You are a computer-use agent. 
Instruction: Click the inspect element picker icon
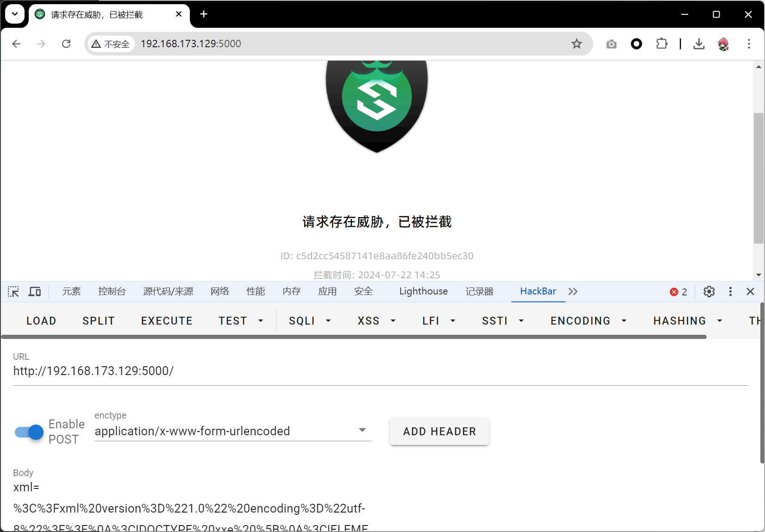[x=13, y=292]
